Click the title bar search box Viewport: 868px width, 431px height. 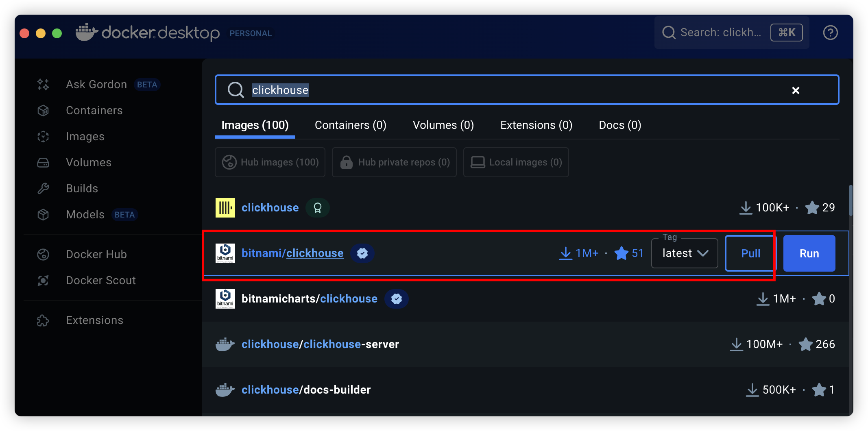(x=732, y=33)
